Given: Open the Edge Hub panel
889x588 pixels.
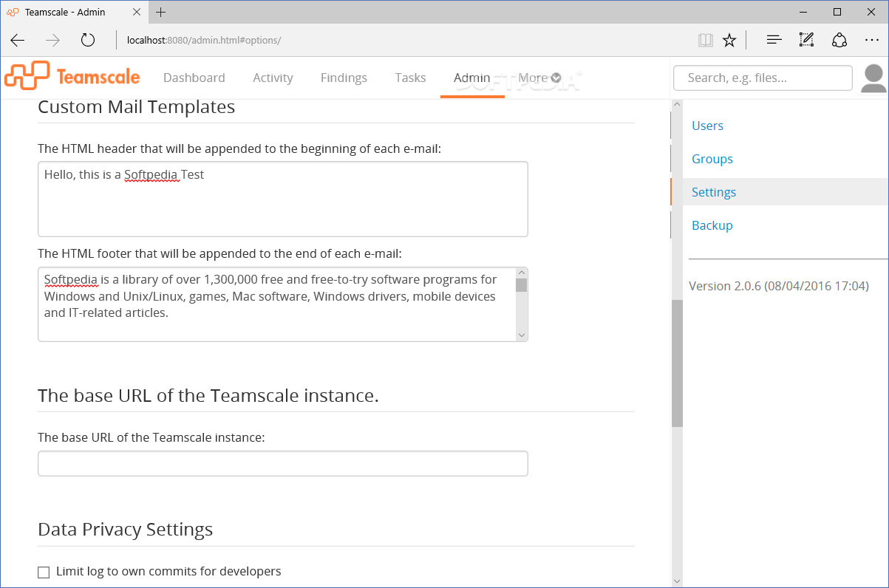Looking at the screenshot, I should click(774, 40).
